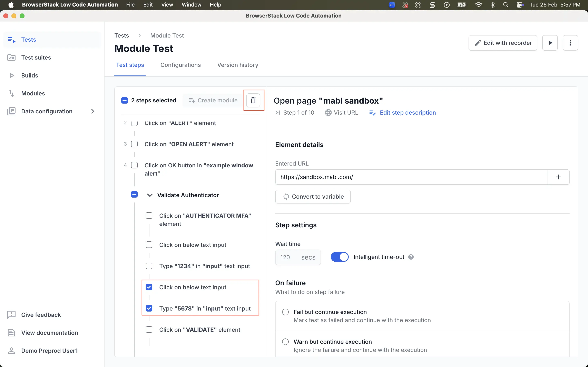Click the Intelligent time-out help icon

point(411,257)
